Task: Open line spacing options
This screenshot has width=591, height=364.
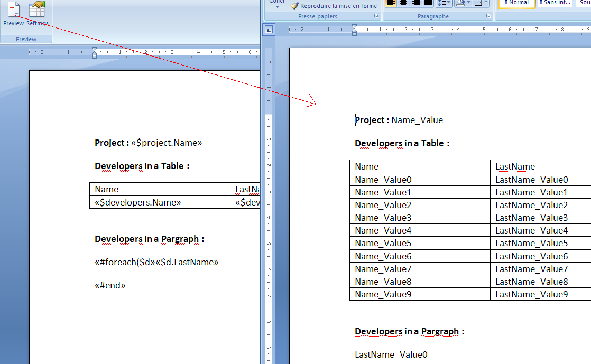Action: pos(444,3)
